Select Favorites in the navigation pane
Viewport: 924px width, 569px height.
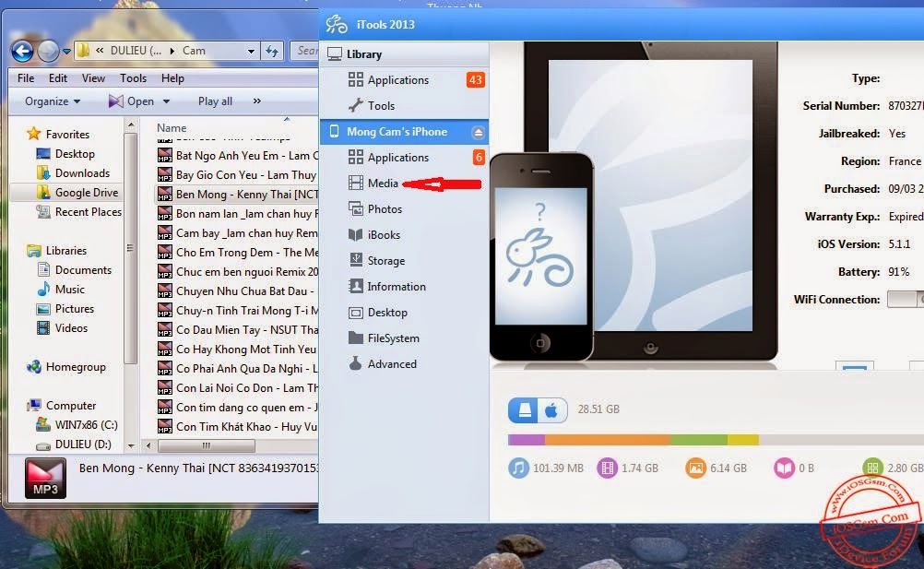click(67, 135)
